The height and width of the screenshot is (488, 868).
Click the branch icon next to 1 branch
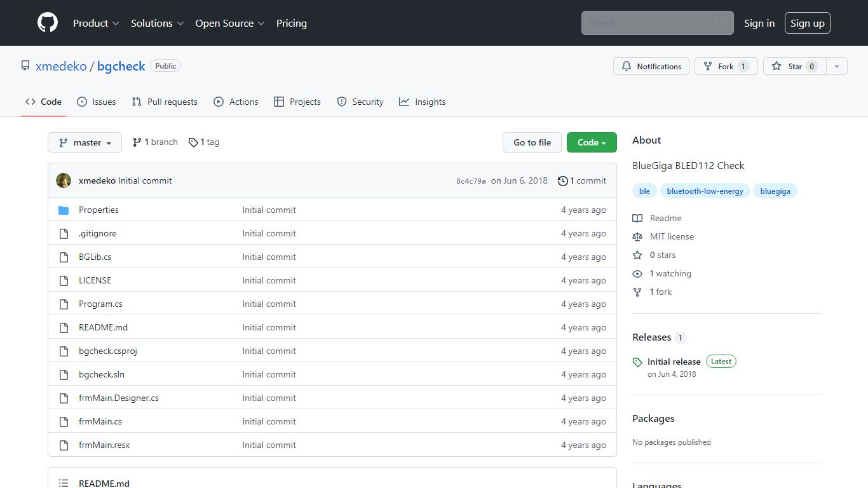click(137, 142)
